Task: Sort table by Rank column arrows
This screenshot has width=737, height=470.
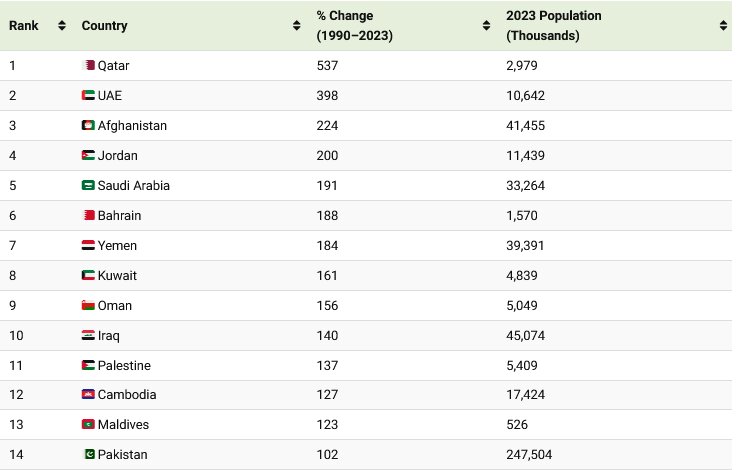Action: [x=62, y=25]
